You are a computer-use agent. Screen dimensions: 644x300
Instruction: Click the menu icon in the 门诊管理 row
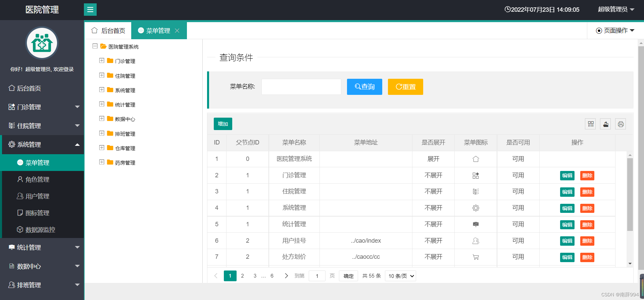[476, 175]
